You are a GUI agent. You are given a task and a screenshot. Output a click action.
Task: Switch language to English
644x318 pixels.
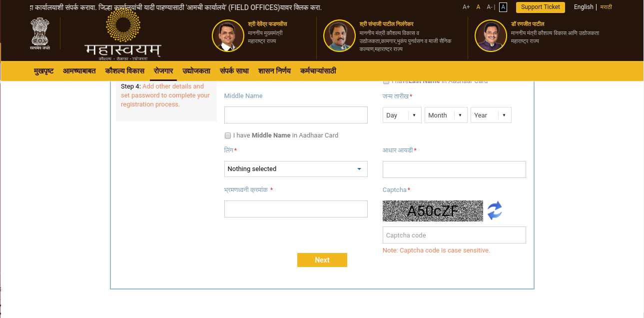(x=583, y=7)
